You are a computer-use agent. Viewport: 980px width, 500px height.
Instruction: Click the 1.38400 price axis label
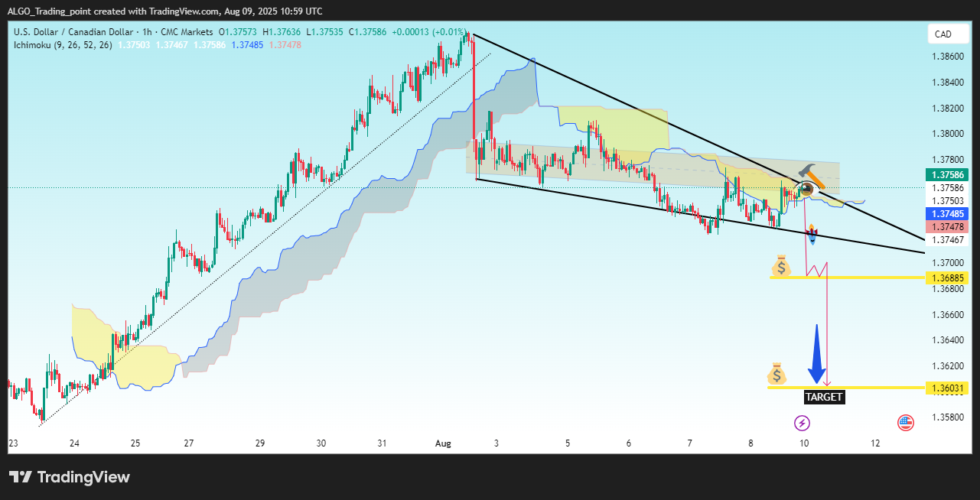pyautogui.click(x=947, y=83)
